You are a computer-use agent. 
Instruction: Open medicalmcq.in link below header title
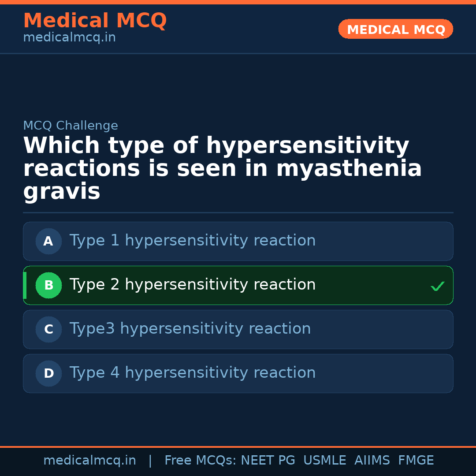pyautogui.click(x=69, y=38)
